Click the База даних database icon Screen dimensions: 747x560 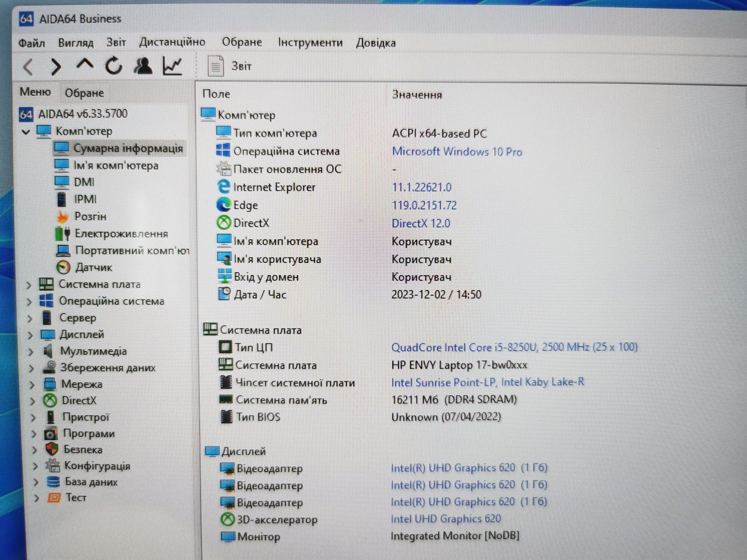[53, 481]
